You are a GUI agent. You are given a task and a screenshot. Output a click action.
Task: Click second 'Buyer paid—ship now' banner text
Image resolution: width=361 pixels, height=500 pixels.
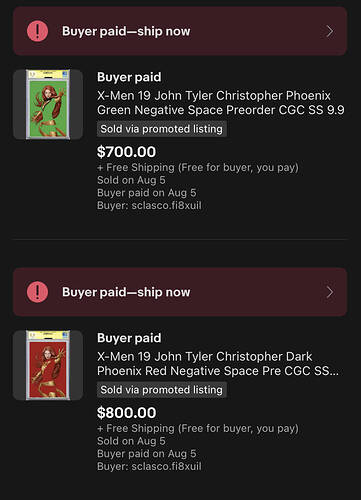tap(126, 292)
